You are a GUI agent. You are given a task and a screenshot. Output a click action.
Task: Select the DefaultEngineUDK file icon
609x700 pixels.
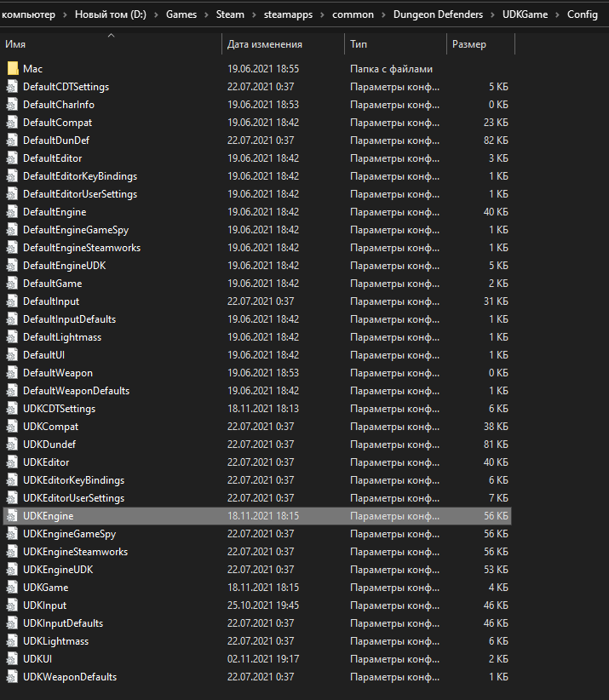point(13,265)
